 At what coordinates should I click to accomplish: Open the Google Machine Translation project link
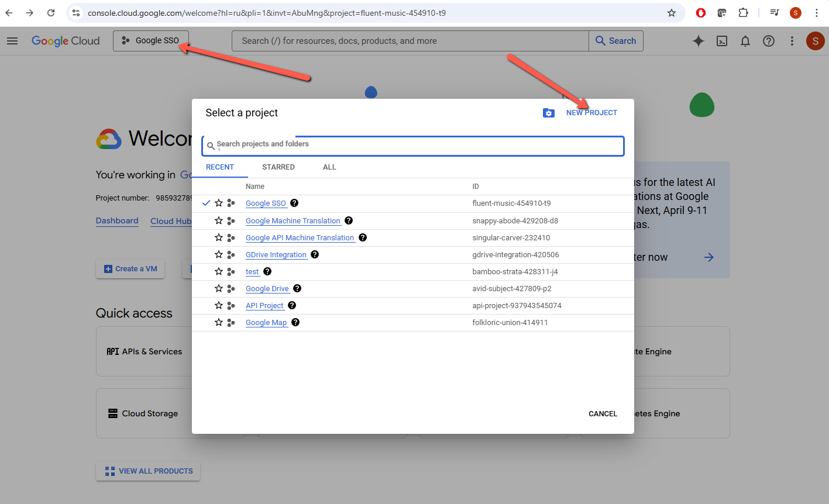pos(293,221)
